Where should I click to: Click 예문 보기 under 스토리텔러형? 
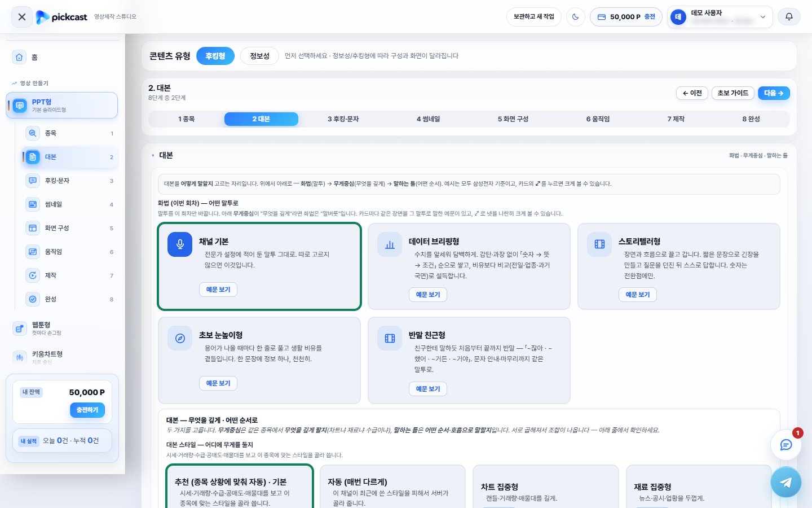[x=638, y=295]
